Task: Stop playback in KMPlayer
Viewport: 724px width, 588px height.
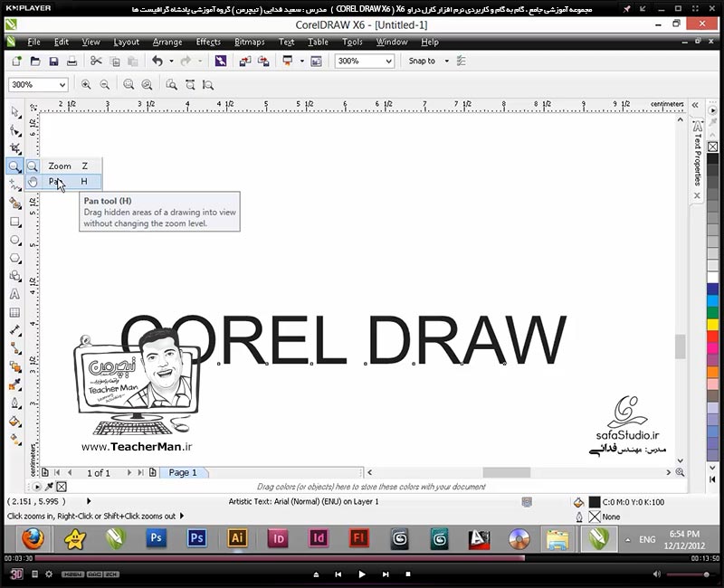Action: pos(408,574)
